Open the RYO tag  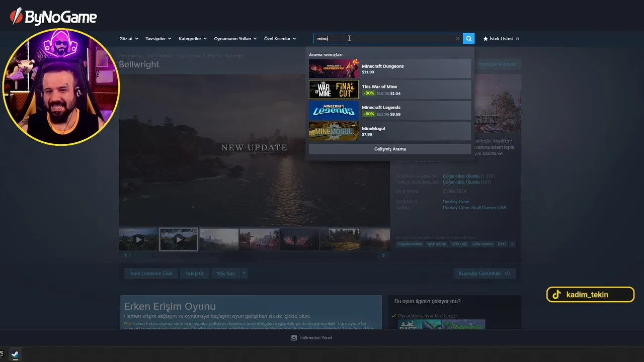[502, 244]
